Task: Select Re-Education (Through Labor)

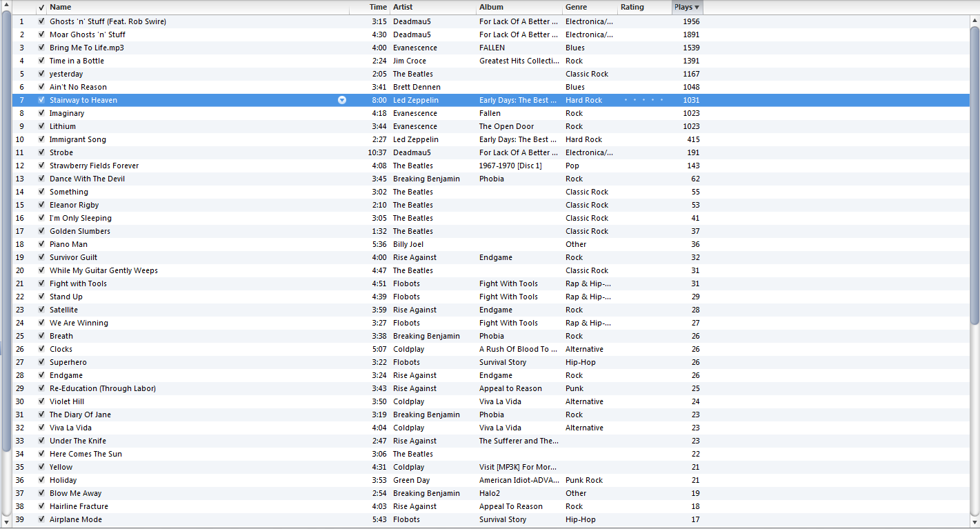Action: (x=103, y=388)
